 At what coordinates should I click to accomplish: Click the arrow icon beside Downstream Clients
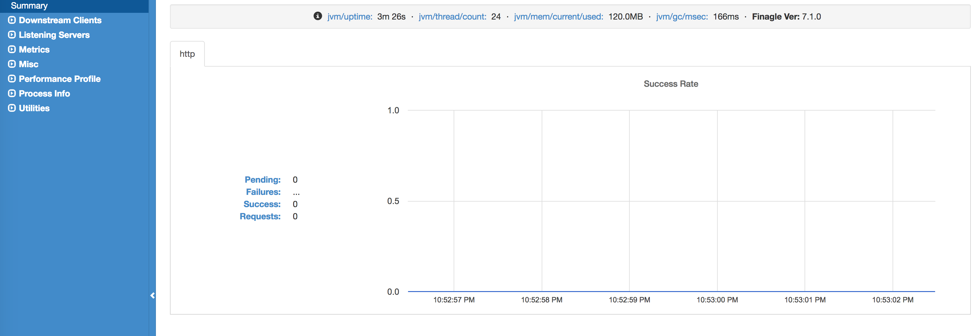click(12, 20)
